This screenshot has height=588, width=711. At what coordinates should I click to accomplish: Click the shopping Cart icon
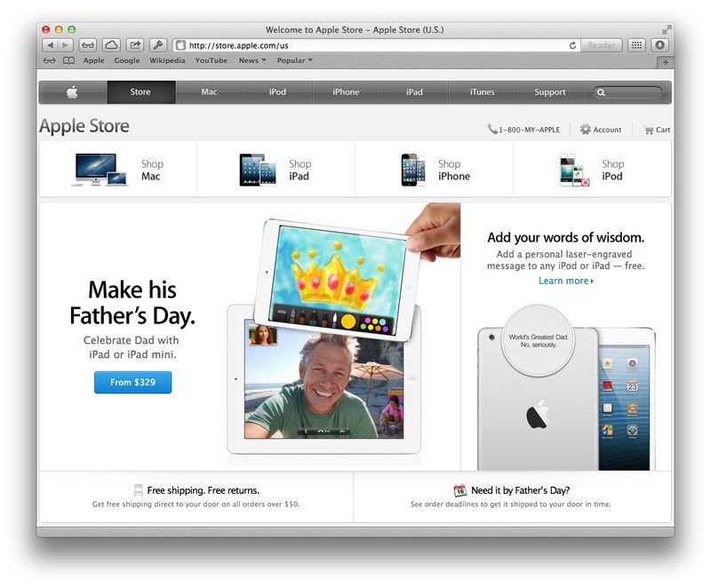click(x=649, y=130)
